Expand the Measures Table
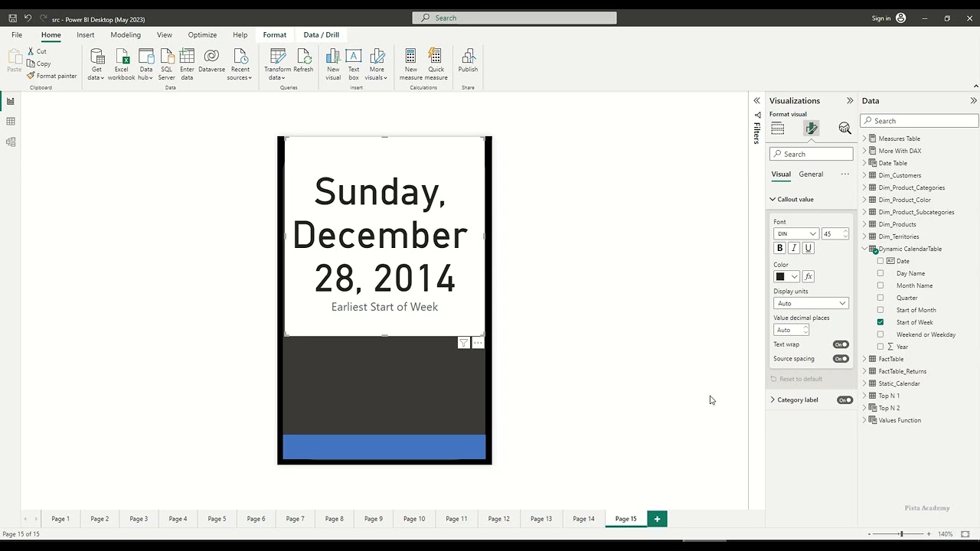 pyautogui.click(x=864, y=139)
